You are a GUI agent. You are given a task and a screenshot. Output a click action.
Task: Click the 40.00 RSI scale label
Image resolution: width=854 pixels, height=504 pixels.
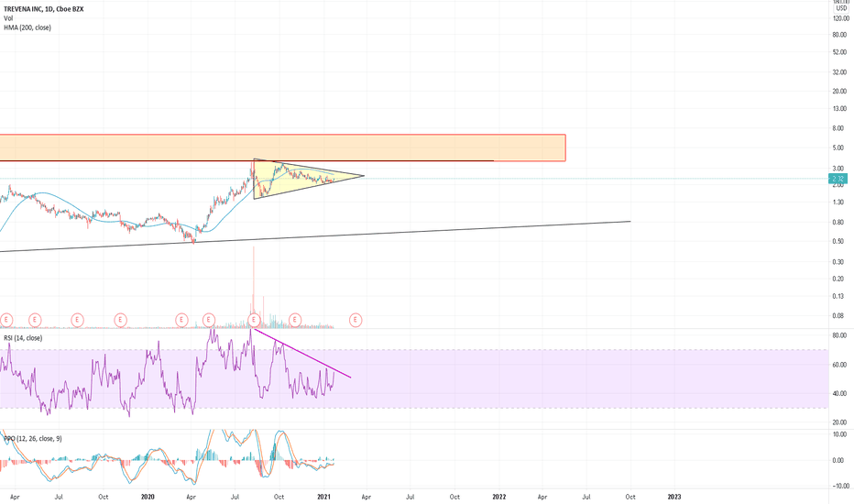pos(840,393)
